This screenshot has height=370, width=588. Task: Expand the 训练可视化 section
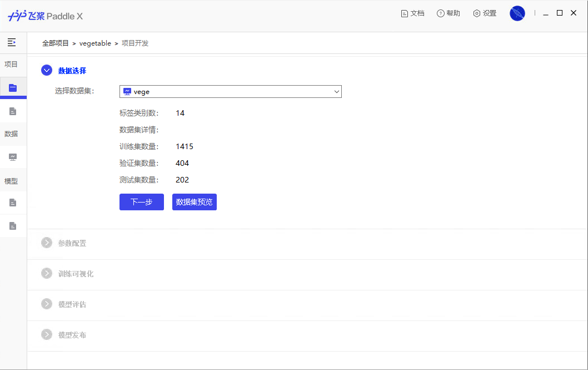[x=47, y=274]
